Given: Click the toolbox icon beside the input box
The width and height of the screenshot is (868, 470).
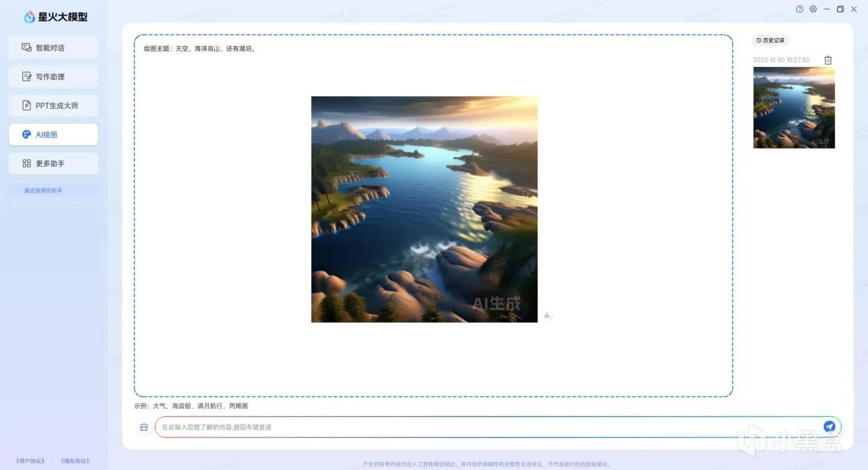Looking at the screenshot, I should point(144,427).
